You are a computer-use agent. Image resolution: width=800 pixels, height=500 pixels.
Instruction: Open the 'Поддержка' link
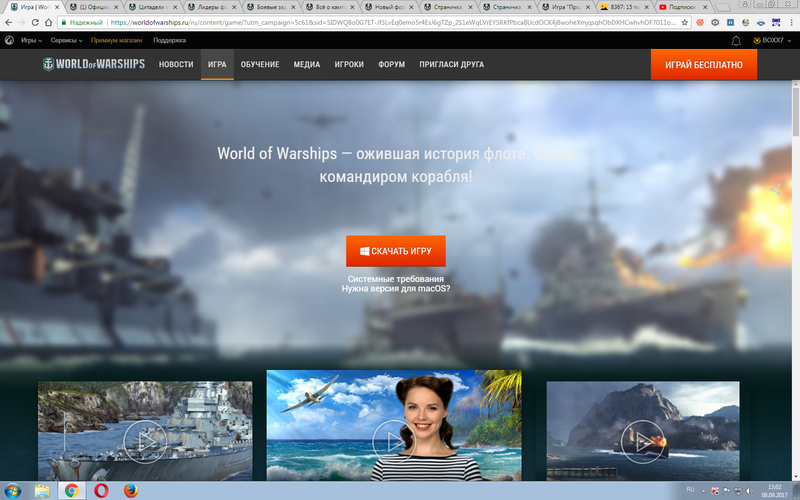coord(169,40)
